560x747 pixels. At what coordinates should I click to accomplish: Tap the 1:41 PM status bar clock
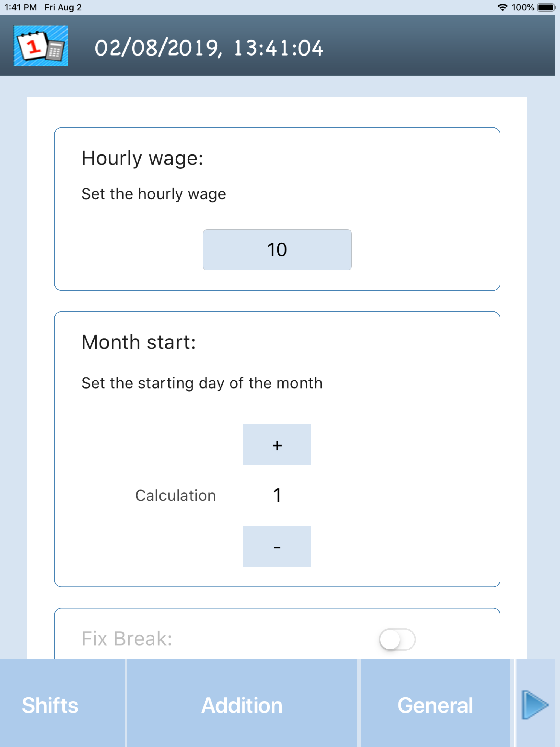[x=20, y=7]
